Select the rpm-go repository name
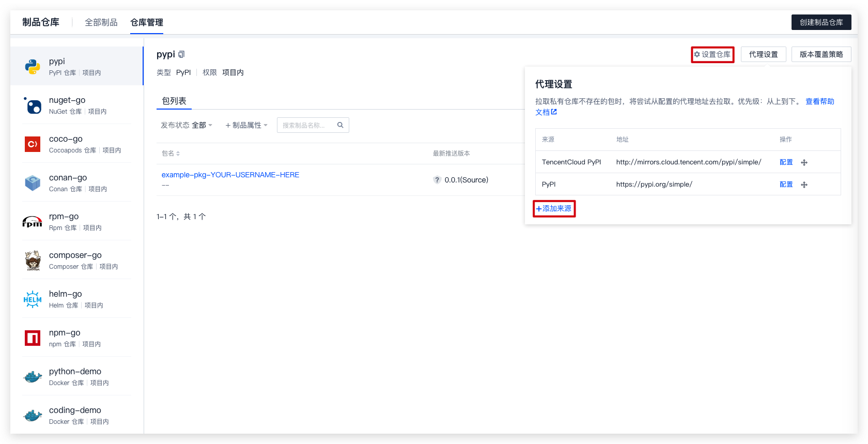 tap(64, 216)
